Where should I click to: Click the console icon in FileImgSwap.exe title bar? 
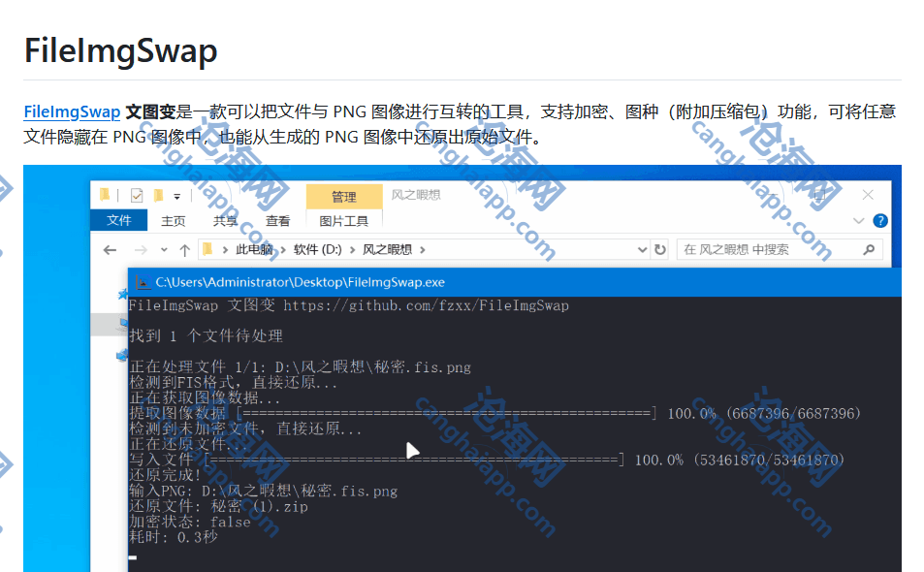(x=143, y=282)
